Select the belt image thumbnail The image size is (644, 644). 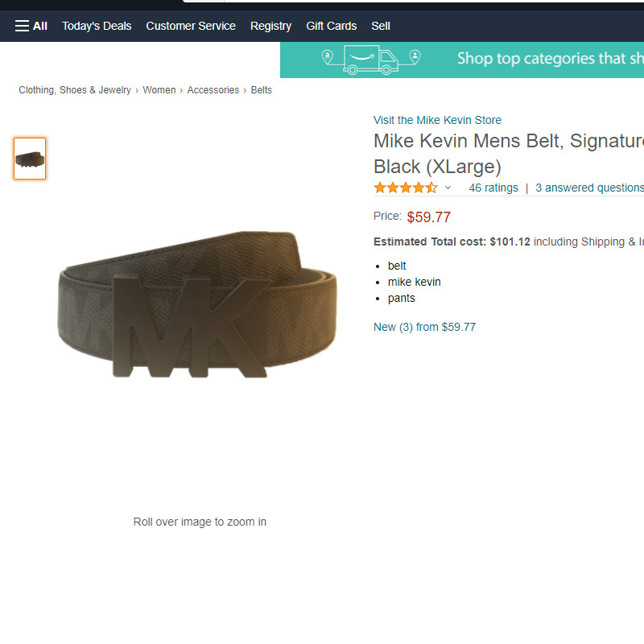click(x=30, y=159)
